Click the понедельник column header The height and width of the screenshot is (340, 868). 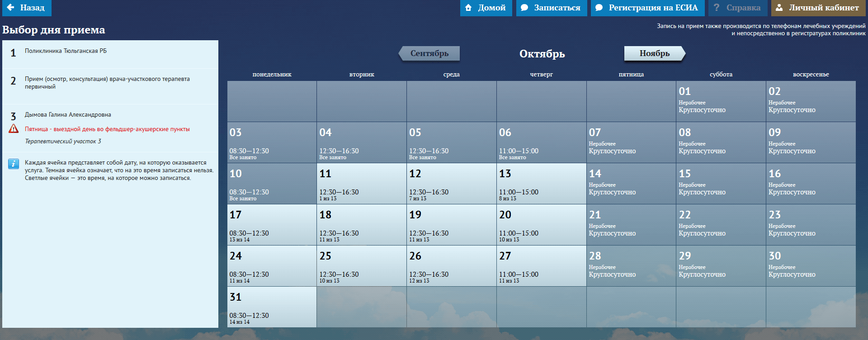click(272, 75)
